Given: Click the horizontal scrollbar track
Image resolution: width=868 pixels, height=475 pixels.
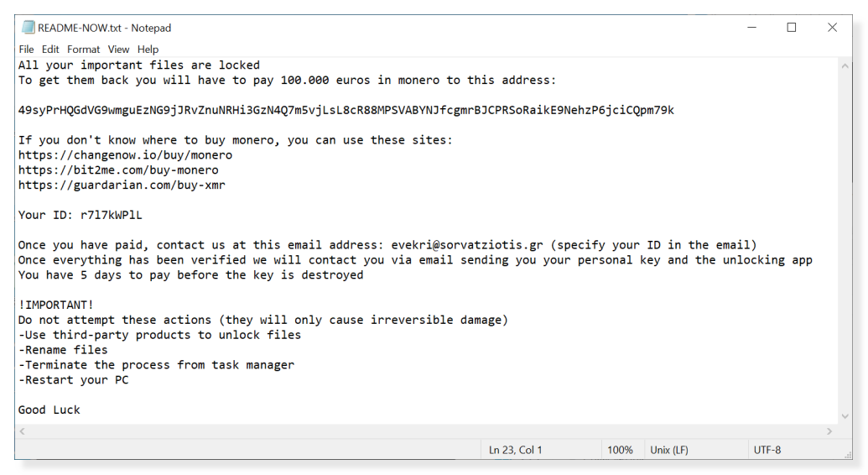Looking at the screenshot, I should [x=419, y=431].
